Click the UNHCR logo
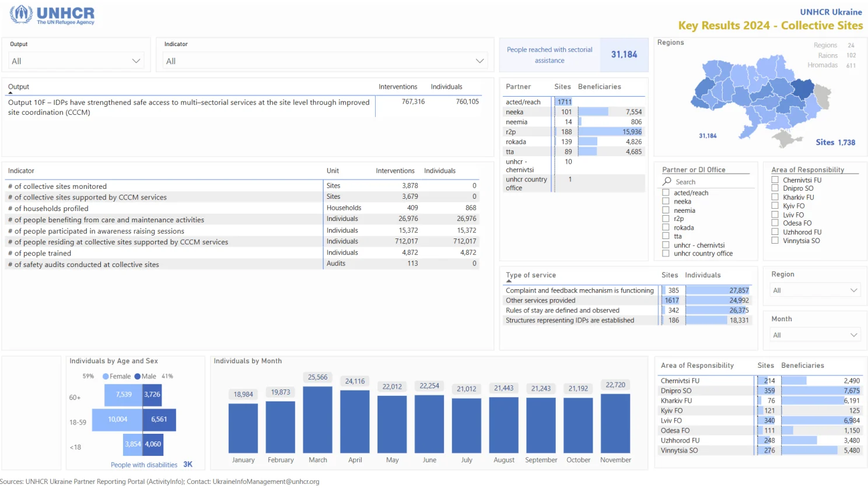 tap(52, 15)
